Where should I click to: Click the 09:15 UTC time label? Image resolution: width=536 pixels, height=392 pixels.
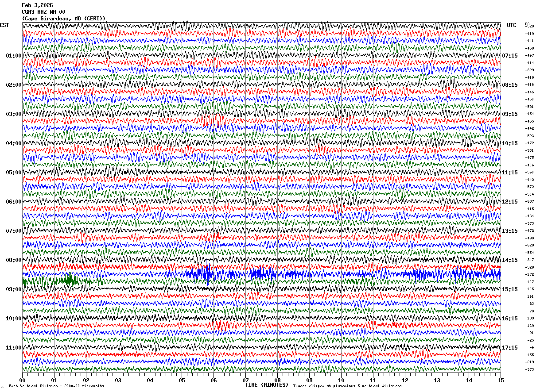[x=510, y=114]
